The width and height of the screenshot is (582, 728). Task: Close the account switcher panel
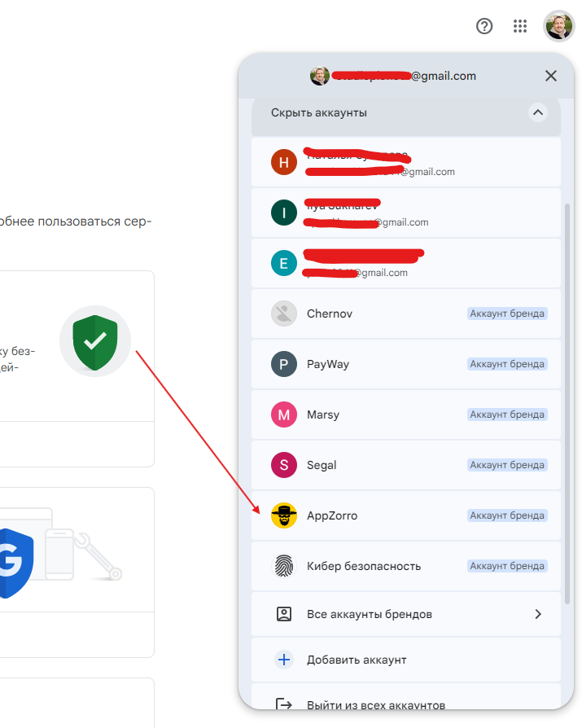pos(551,76)
